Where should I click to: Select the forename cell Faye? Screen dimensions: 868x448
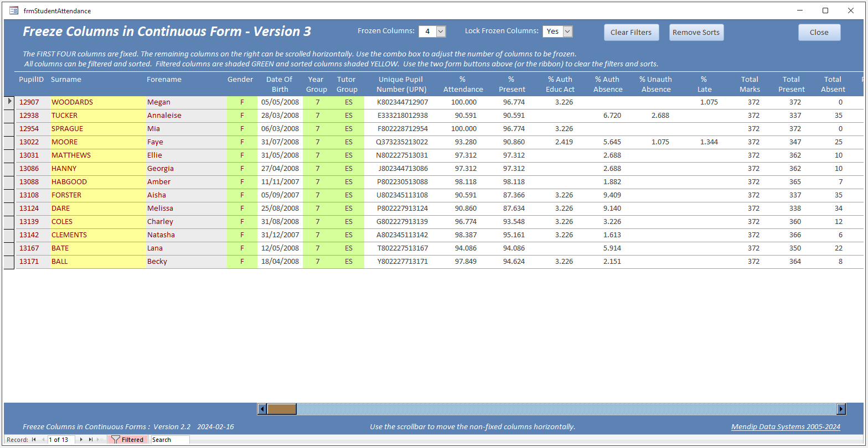186,142
